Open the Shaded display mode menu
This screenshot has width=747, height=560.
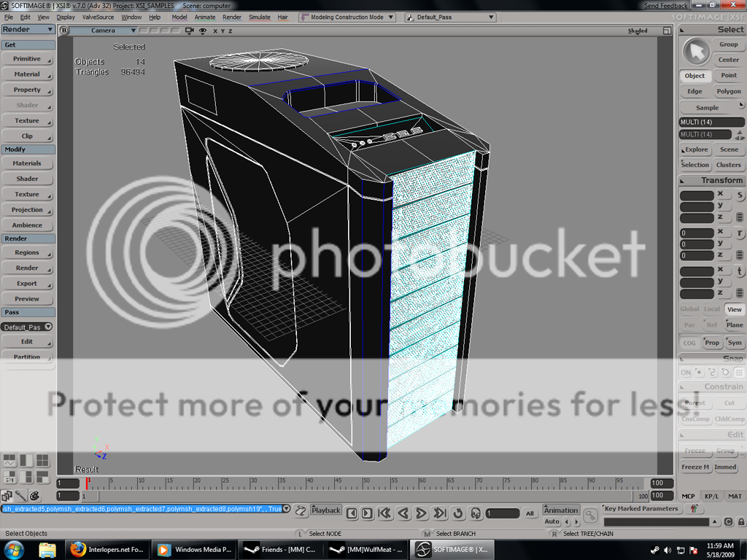[638, 31]
